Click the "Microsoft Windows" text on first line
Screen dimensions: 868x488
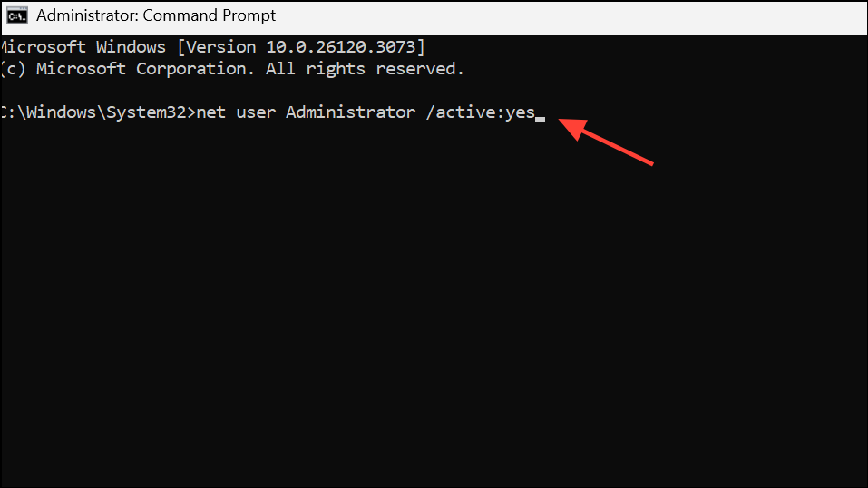pos(83,46)
